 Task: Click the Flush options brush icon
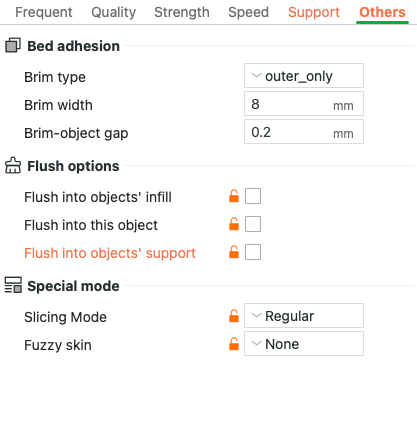click(x=13, y=165)
